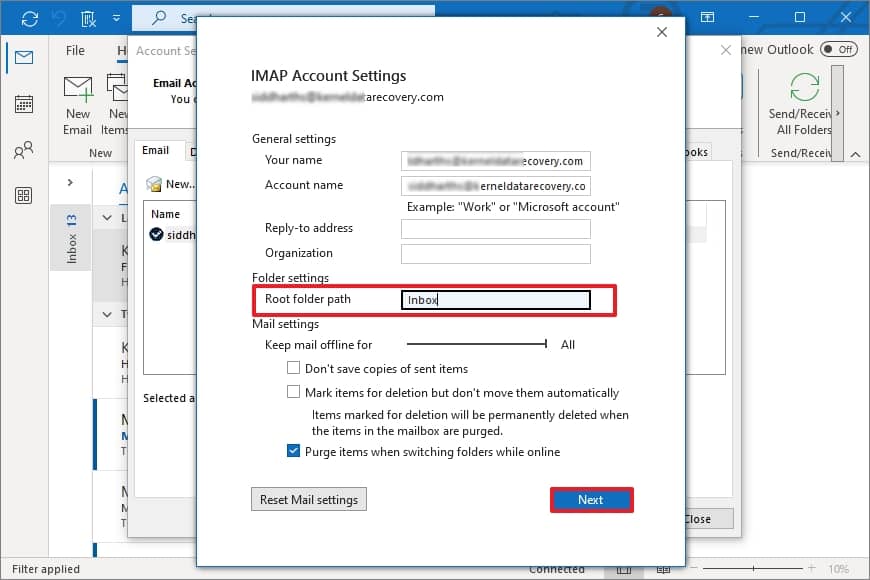Select the vertical Inbox 13 folder
This screenshot has height=580, width=870.
71,238
